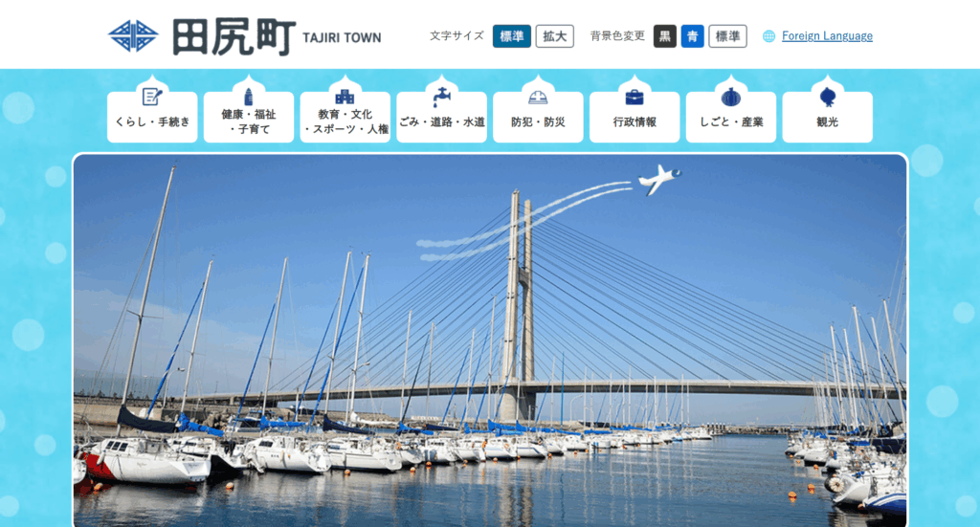The height and width of the screenshot is (527, 980).
Task: Click the school icon above 教育・文化
Action: pyautogui.click(x=345, y=97)
